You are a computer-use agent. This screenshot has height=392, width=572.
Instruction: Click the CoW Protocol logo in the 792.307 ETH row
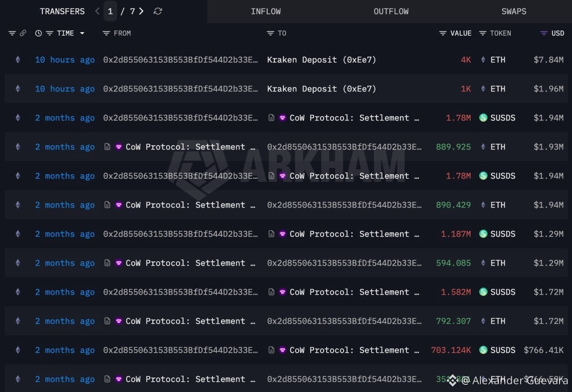click(118, 321)
